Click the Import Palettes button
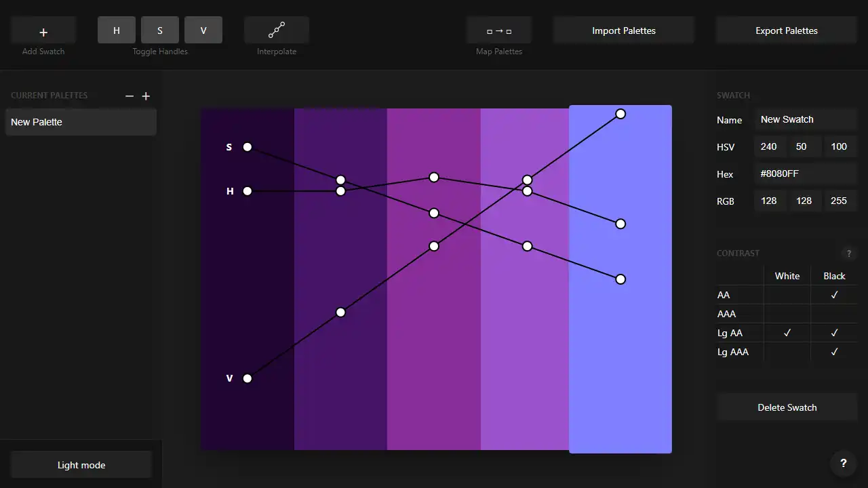This screenshot has width=868, height=488. 623,30
